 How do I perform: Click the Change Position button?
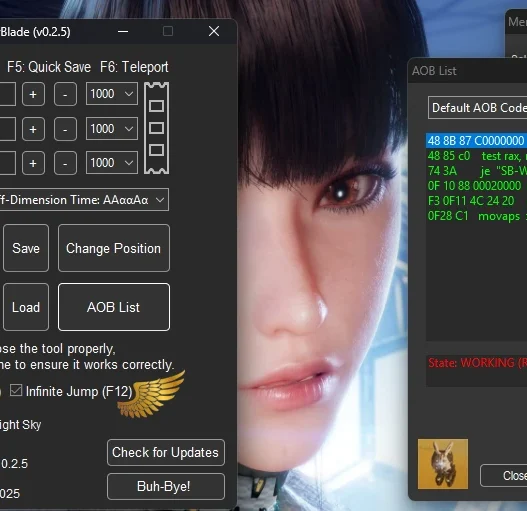click(114, 248)
